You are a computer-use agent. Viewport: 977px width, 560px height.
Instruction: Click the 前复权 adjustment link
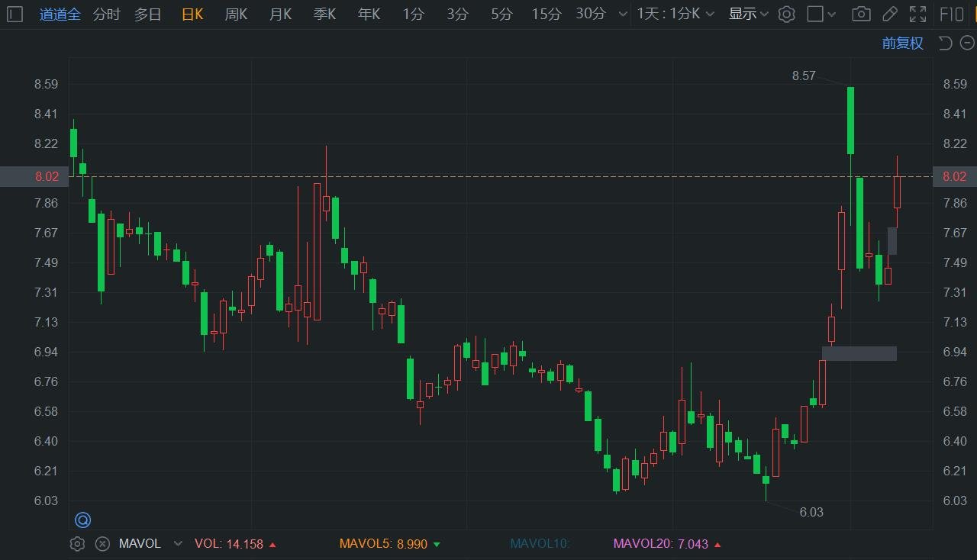[x=902, y=43]
